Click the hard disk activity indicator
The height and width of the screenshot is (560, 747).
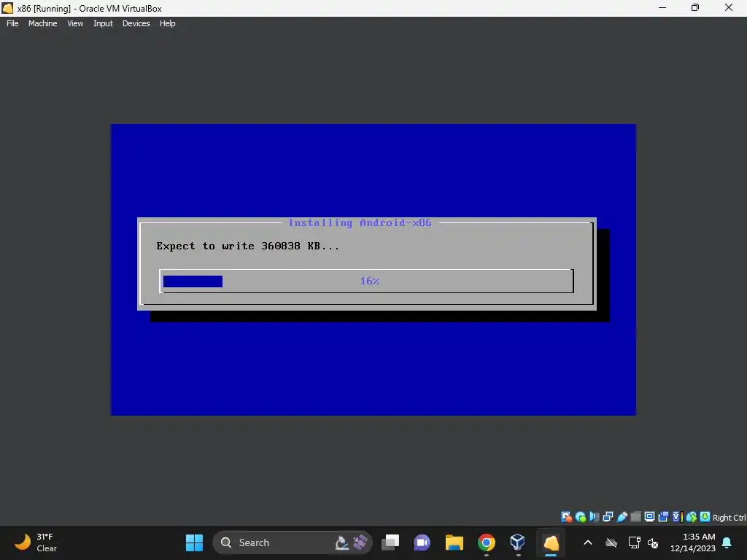[566, 517]
